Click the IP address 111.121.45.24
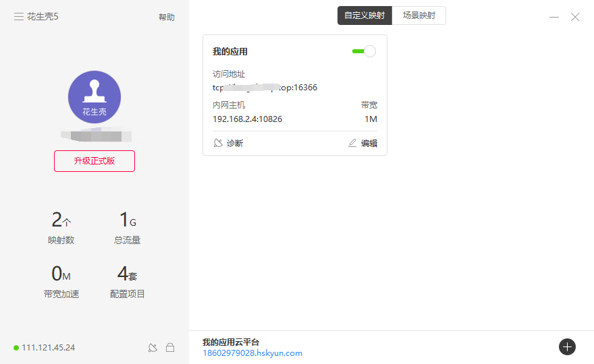Image resolution: width=594 pixels, height=364 pixels. [x=49, y=348]
